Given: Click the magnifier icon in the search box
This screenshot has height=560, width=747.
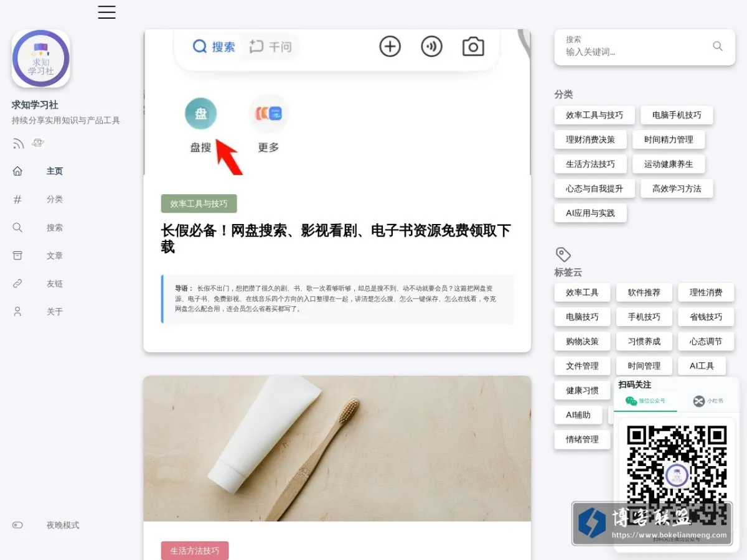Looking at the screenshot, I should (x=718, y=46).
